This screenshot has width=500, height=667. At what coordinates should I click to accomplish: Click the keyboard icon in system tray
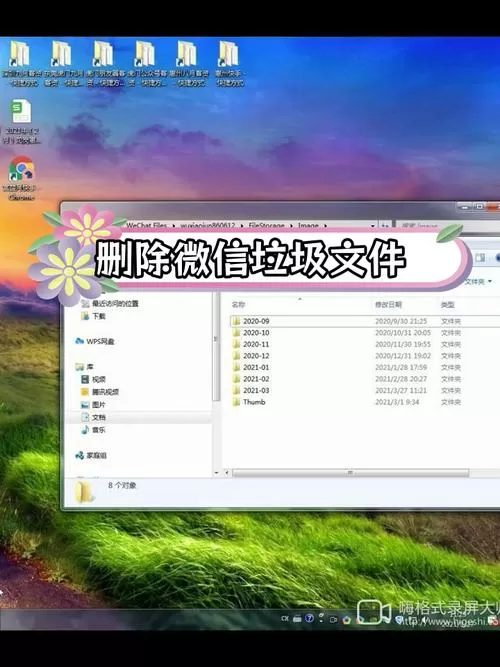(x=297, y=619)
